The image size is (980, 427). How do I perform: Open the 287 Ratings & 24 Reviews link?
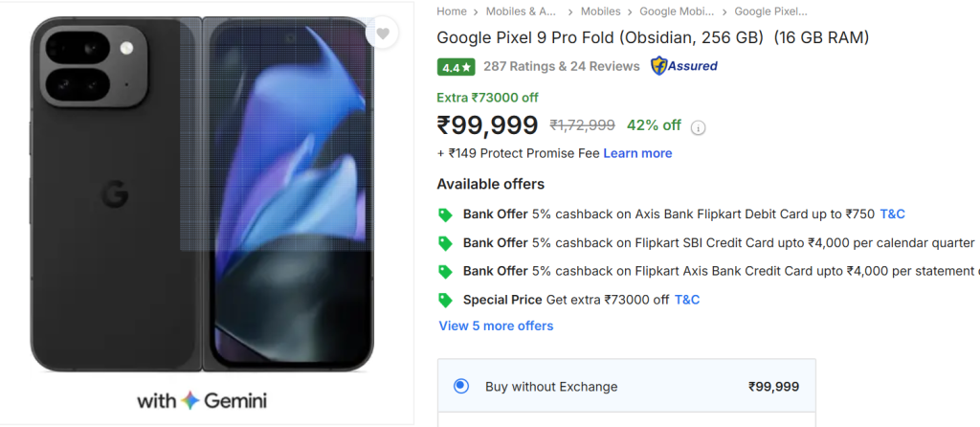point(562,66)
